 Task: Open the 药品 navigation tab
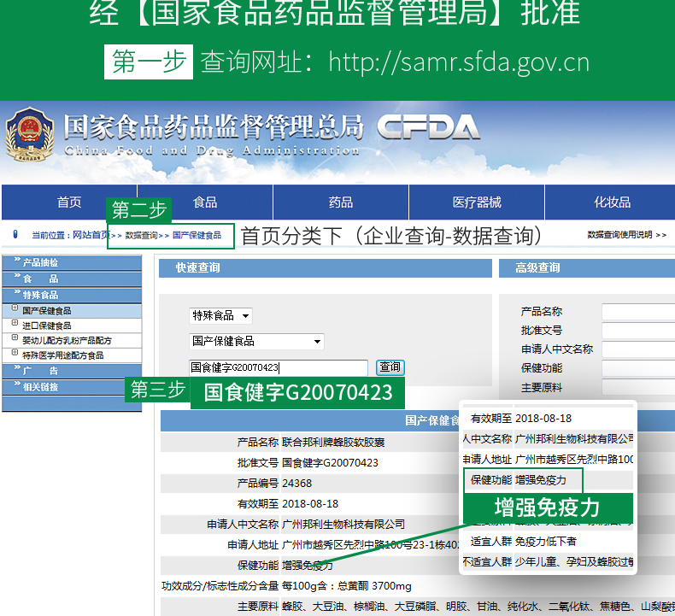click(x=341, y=202)
